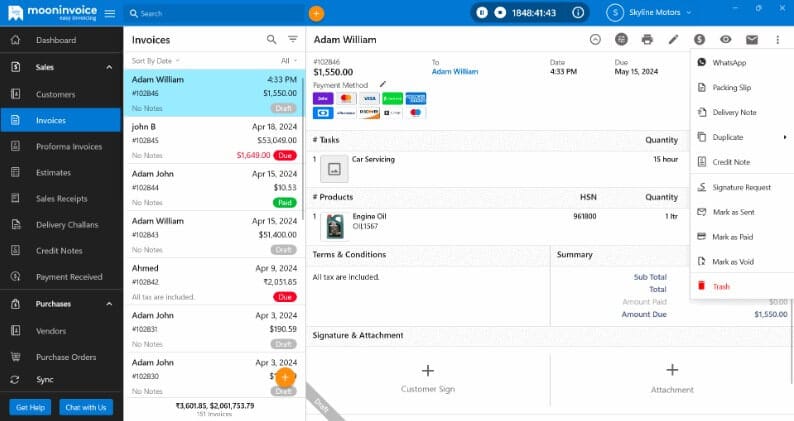Click the search field in top bar
This screenshot has width=794, height=421.
point(215,13)
